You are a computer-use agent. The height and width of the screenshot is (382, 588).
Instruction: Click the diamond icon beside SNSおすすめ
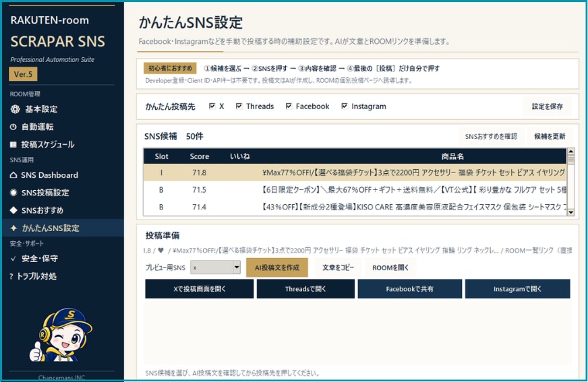[13, 210]
